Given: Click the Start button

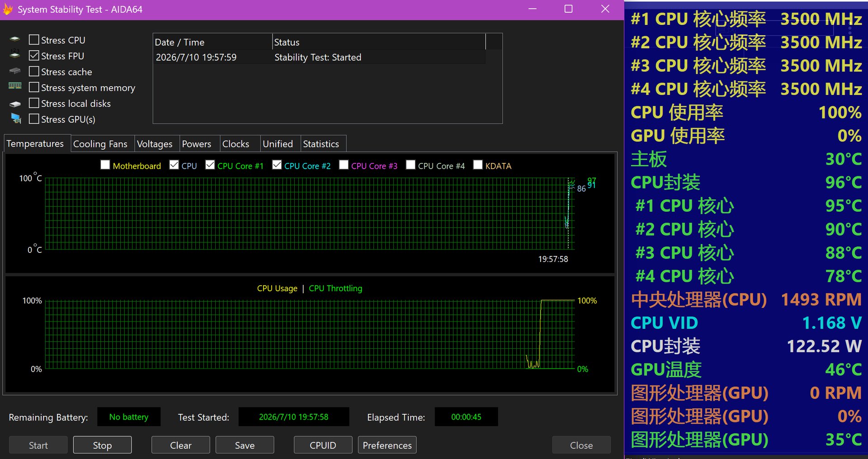Looking at the screenshot, I should (x=38, y=445).
